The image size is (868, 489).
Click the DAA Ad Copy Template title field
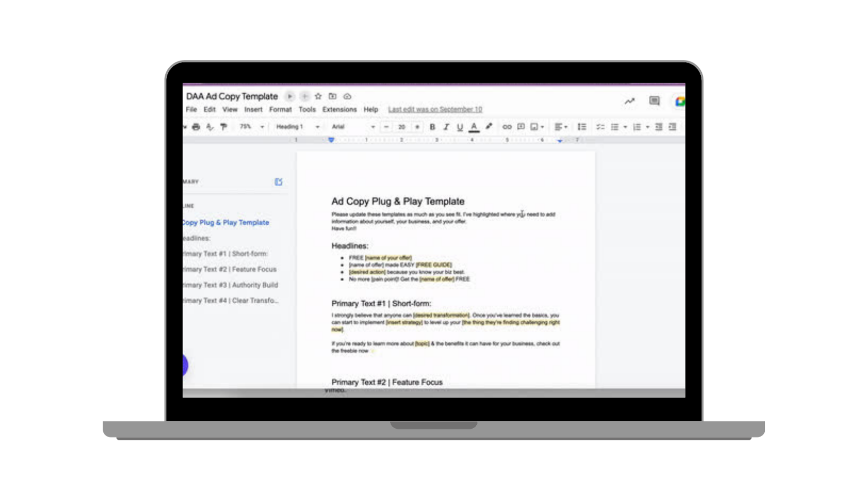(x=232, y=96)
